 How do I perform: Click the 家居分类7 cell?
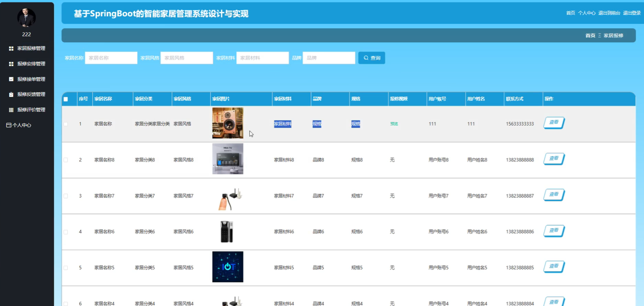145,196
